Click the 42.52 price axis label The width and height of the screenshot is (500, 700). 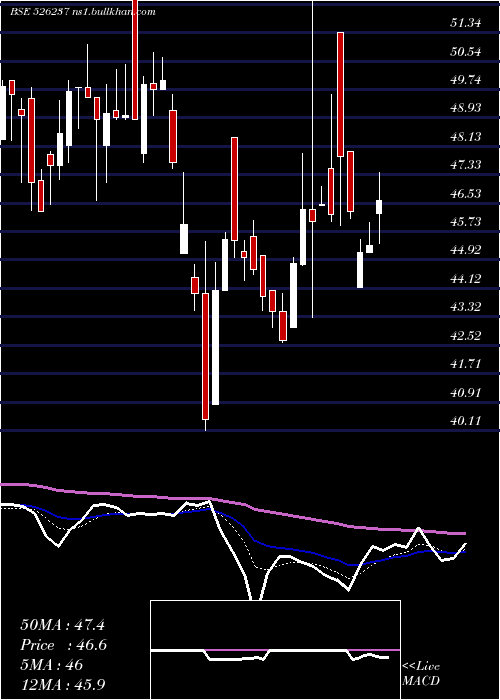466,336
